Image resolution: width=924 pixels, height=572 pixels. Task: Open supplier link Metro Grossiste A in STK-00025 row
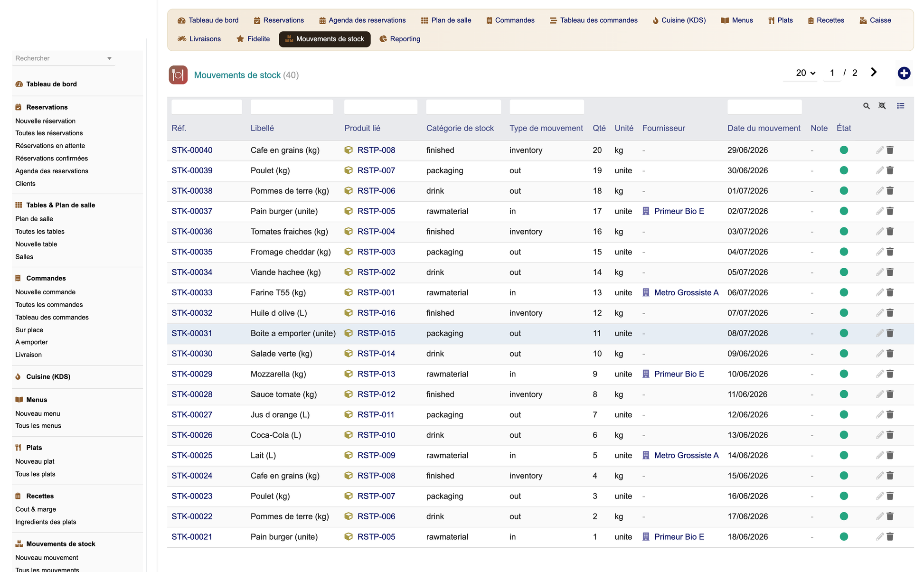click(x=686, y=455)
